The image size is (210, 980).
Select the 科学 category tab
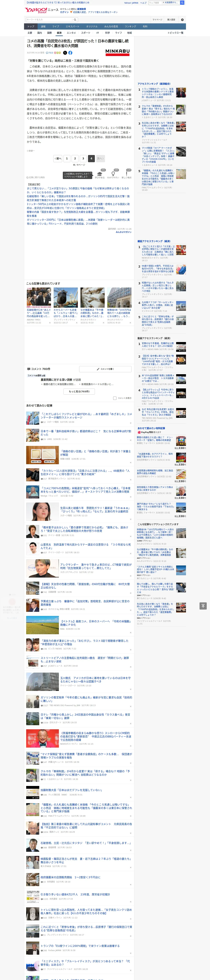click(x=107, y=33)
